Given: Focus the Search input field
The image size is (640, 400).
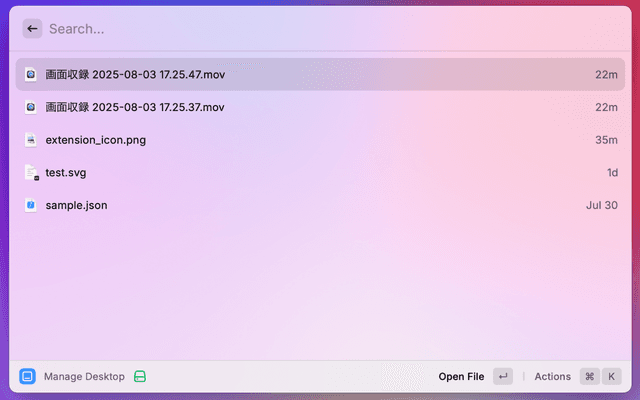Looking at the screenshot, I should pyautogui.click(x=300, y=29).
